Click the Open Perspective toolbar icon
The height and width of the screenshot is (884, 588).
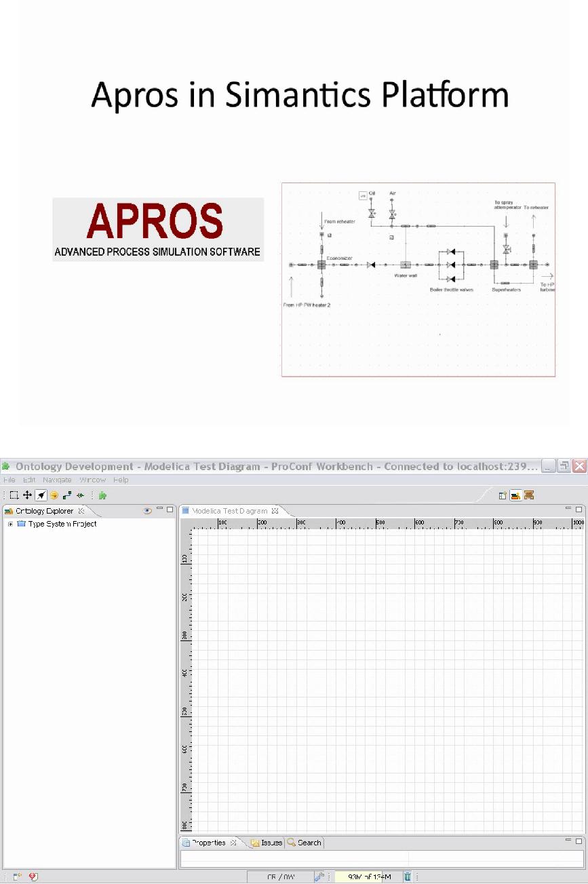pyautogui.click(x=503, y=495)
